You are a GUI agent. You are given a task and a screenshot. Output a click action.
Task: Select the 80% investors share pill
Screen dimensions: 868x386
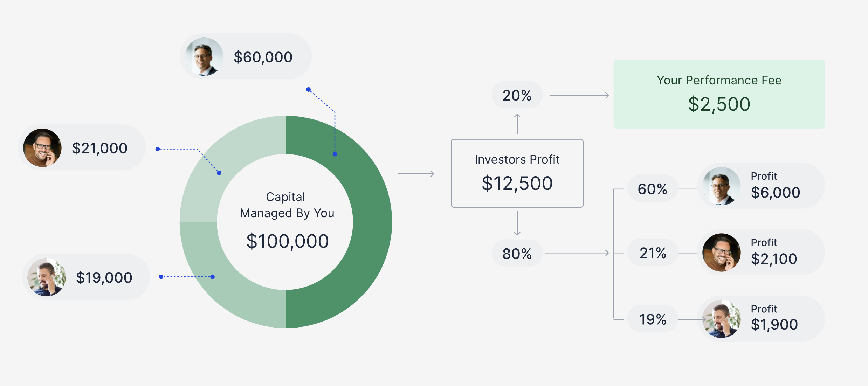click(517, 254)
